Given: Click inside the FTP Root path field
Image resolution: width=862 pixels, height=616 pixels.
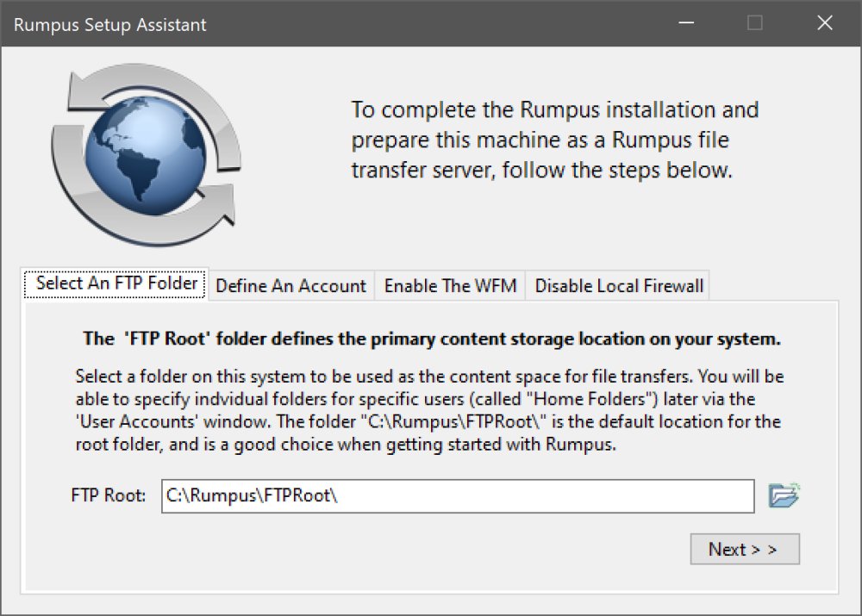Looking at the screenshot, I should 458,496.
